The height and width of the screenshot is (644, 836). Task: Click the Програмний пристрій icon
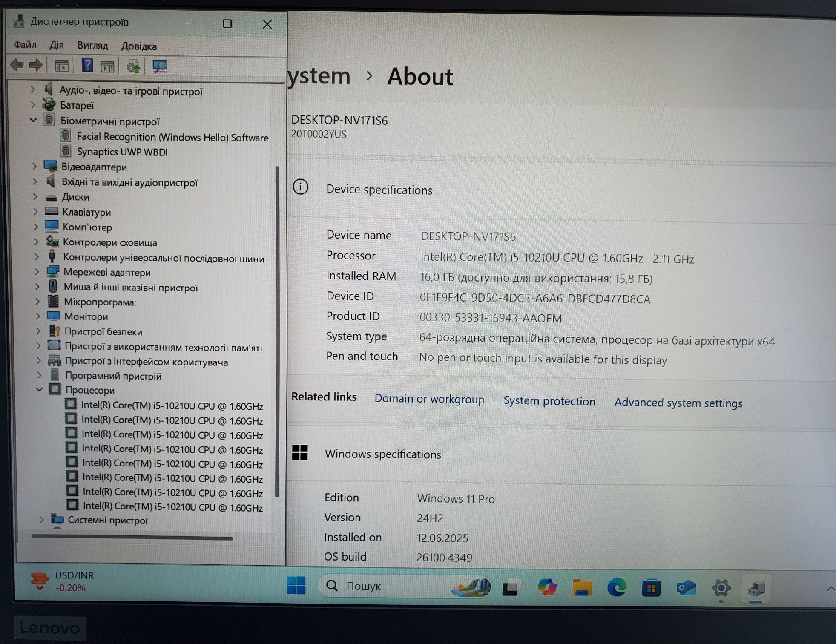coord(55,375)
